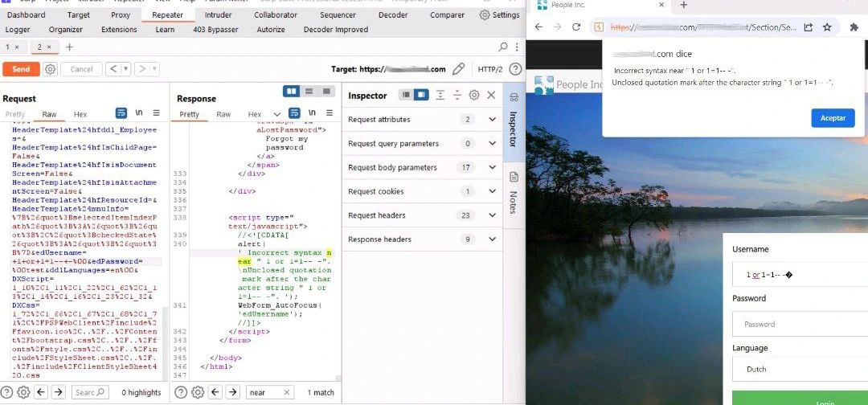Open help icon under Response pane
The image size is (868, 405).
point(181,392)
